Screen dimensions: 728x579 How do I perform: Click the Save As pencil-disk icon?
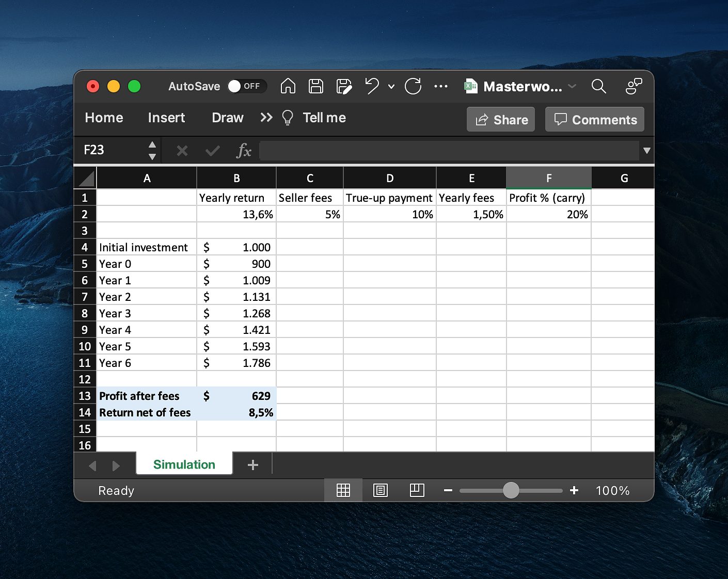point(344,86)
